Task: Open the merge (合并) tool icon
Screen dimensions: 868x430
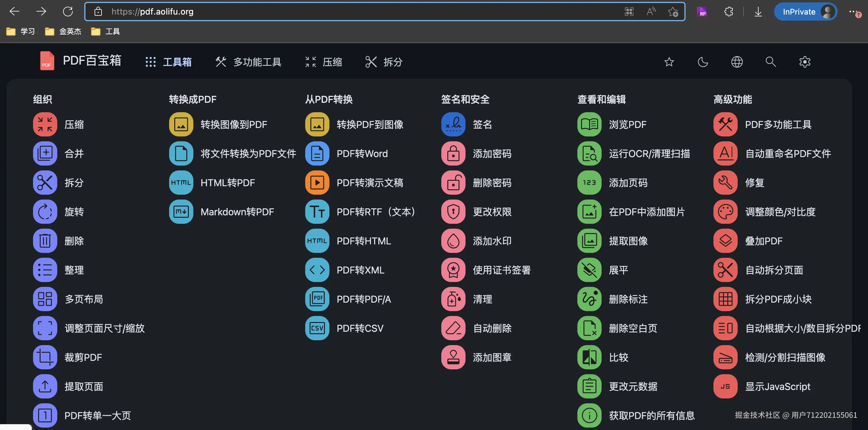Action: point(45,153)
